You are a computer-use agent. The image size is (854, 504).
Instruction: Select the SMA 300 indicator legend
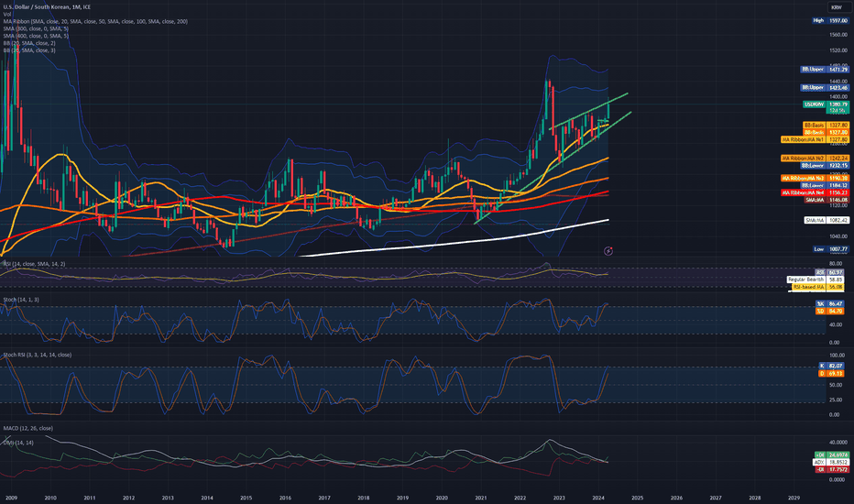pyautogui.click(x=36, y=28)
